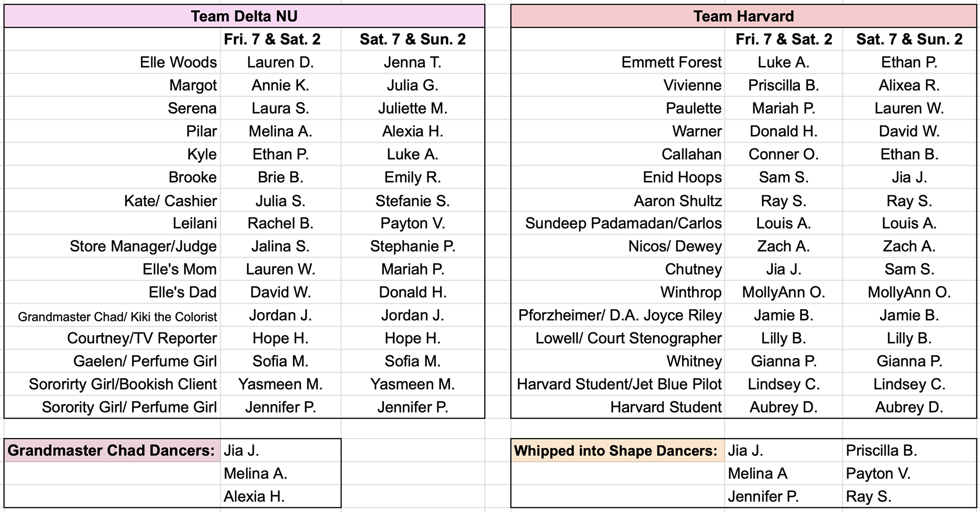980x512 pixels.
Task: Select the Conner O. cell for Callahan
Action: [783, 154]
